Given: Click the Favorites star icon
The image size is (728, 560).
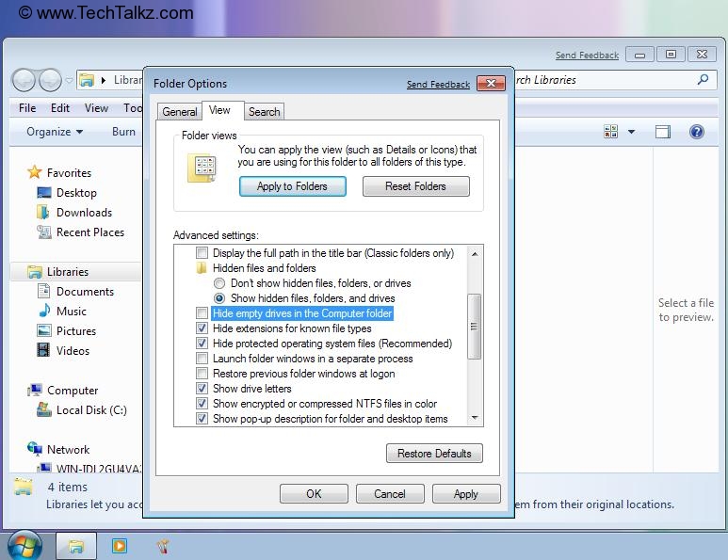Looking at the screenshot, I should [34, 172].
